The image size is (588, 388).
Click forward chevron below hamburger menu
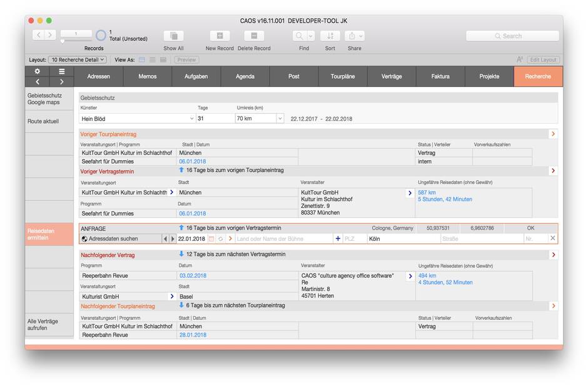coord(62,82)
